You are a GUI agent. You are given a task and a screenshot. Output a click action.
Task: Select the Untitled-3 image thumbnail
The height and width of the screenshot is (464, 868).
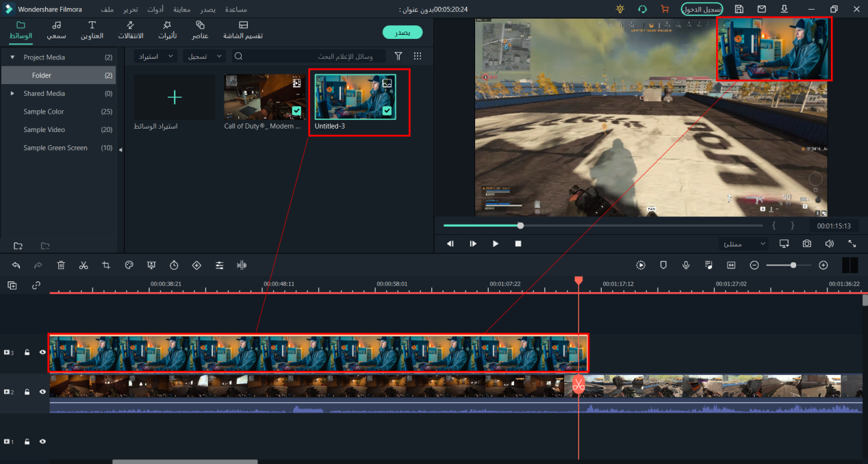point(355,97)
